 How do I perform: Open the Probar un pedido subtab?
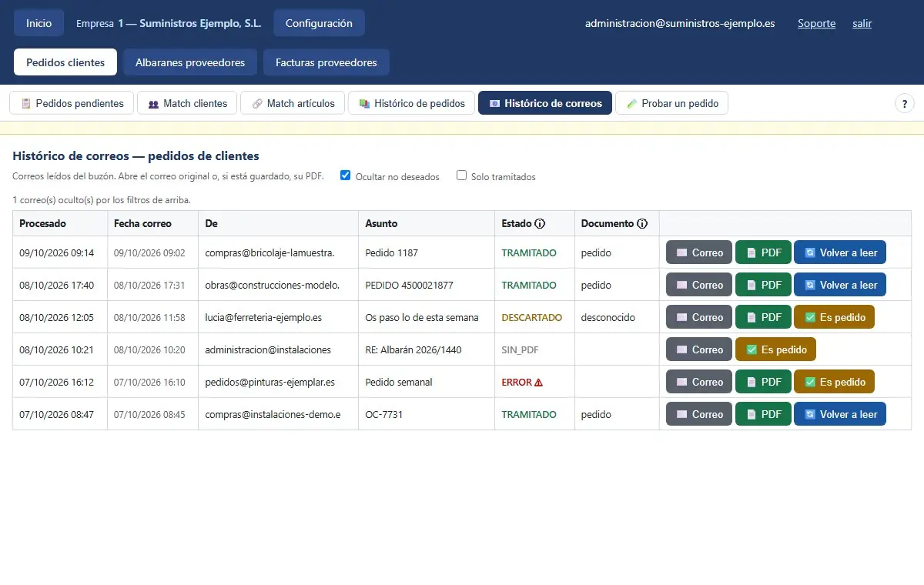(671, 103)
